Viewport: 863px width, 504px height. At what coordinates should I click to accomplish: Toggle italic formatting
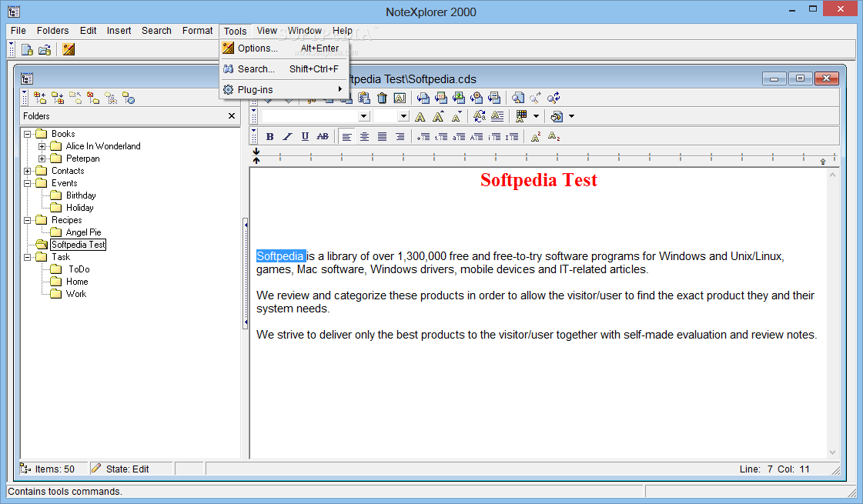tap(287, 136)
